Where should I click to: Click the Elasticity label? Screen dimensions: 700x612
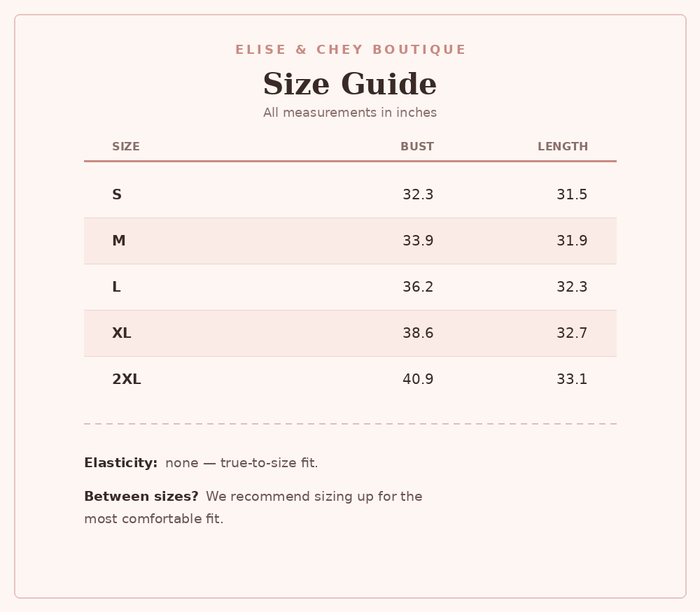[x=121, y=463]
